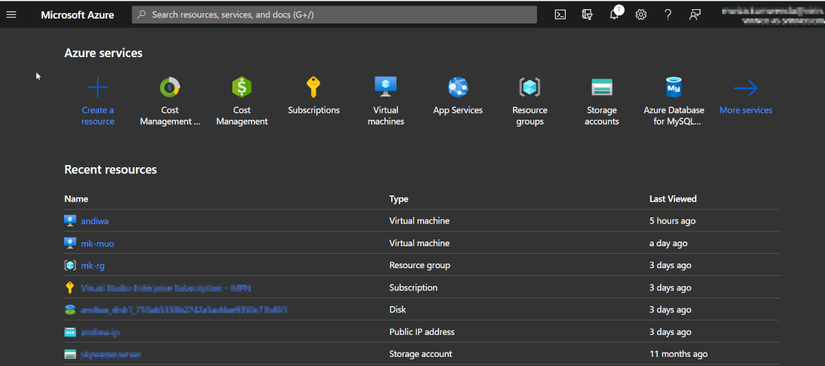Open the mk-muo virtual machine link

coord(97,243)
